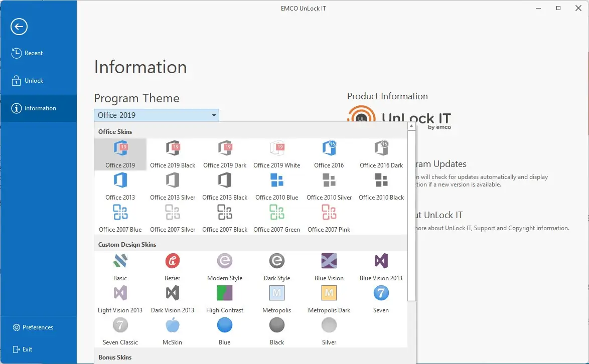The image size is (589, 364).
Task: Go to the Unlock sidebar item
Action: click(x=34, y=81)
